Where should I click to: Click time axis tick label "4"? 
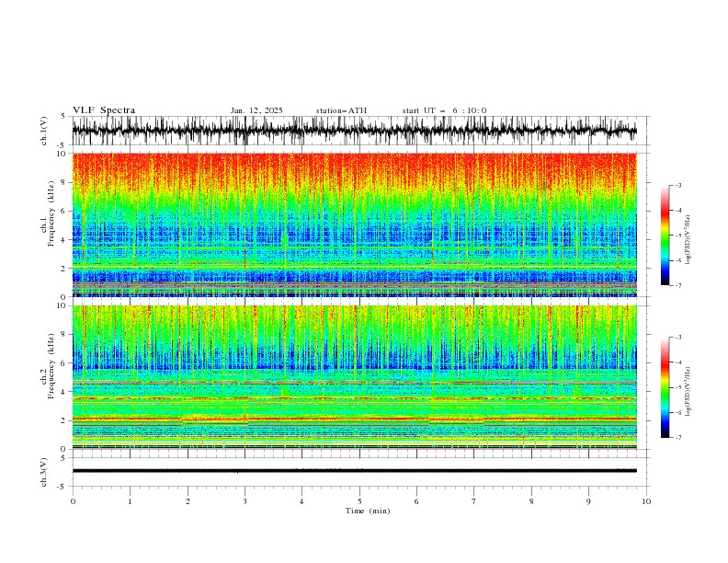[x=301, y=501]
